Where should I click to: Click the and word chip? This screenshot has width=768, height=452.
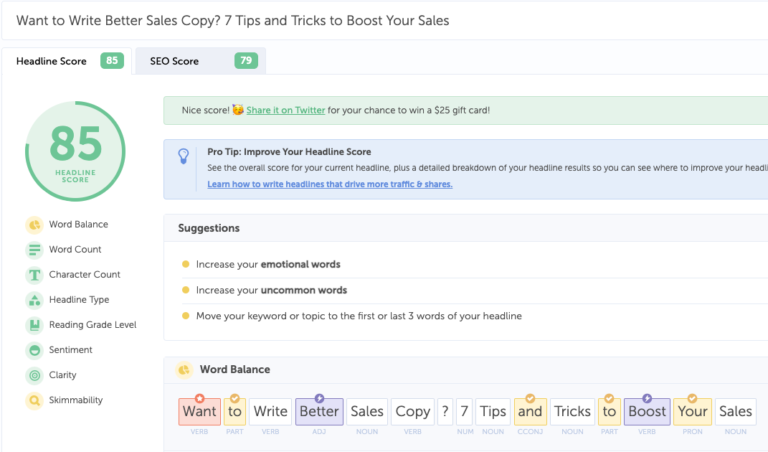tap(530, 411)
